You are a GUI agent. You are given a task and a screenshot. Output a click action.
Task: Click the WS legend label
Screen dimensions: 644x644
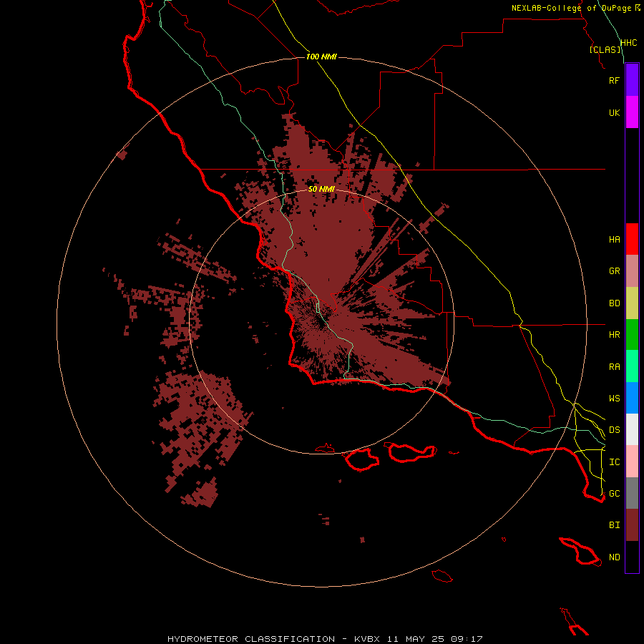point(614,398)
